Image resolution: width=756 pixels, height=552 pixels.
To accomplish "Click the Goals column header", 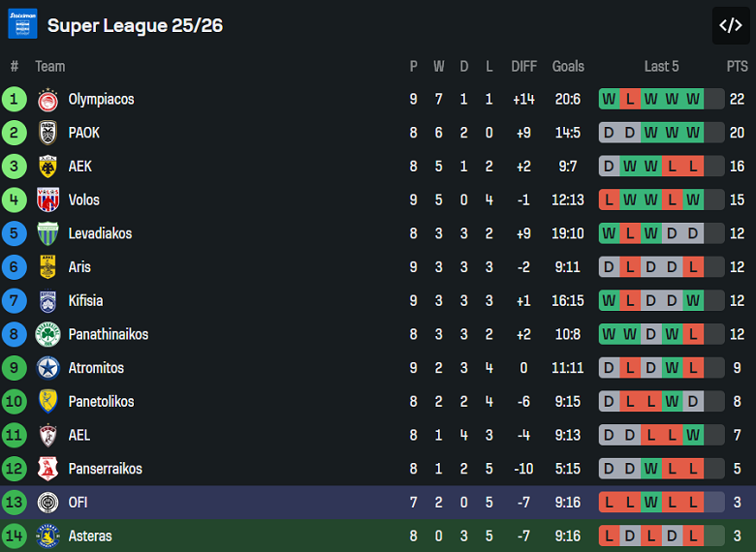I will tap(568, 66).
